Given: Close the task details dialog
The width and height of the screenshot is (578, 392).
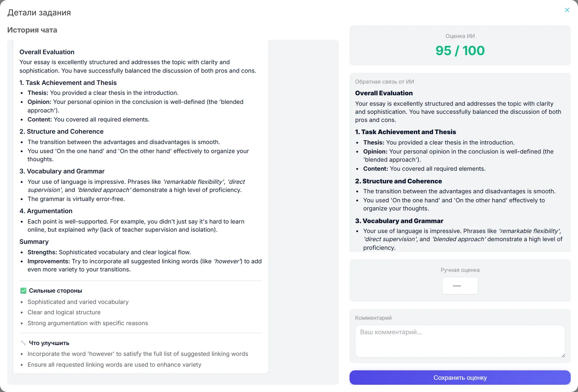Looking at the screenshot, I should (x=567, y=10).
